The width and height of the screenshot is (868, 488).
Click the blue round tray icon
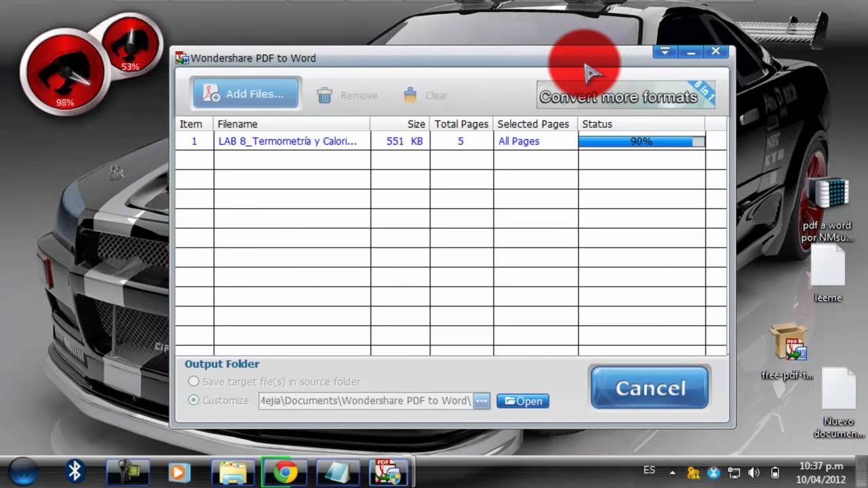(x=713, y=472)
